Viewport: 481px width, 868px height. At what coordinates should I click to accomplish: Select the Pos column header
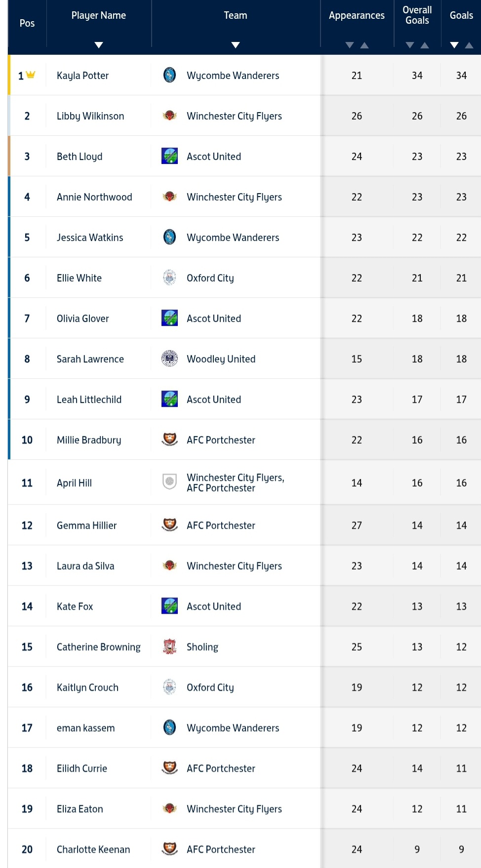pyautogui.click(x=27, y=23)
